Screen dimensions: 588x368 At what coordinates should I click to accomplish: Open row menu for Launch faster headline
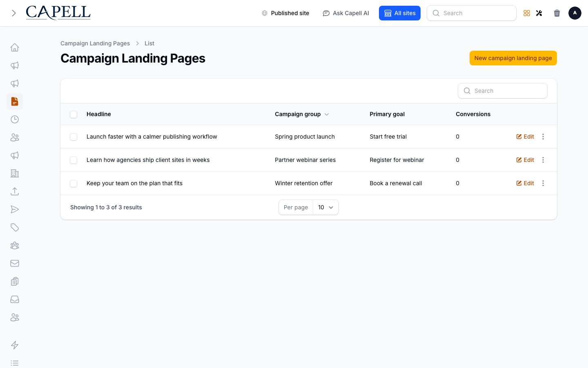point(543,137)
